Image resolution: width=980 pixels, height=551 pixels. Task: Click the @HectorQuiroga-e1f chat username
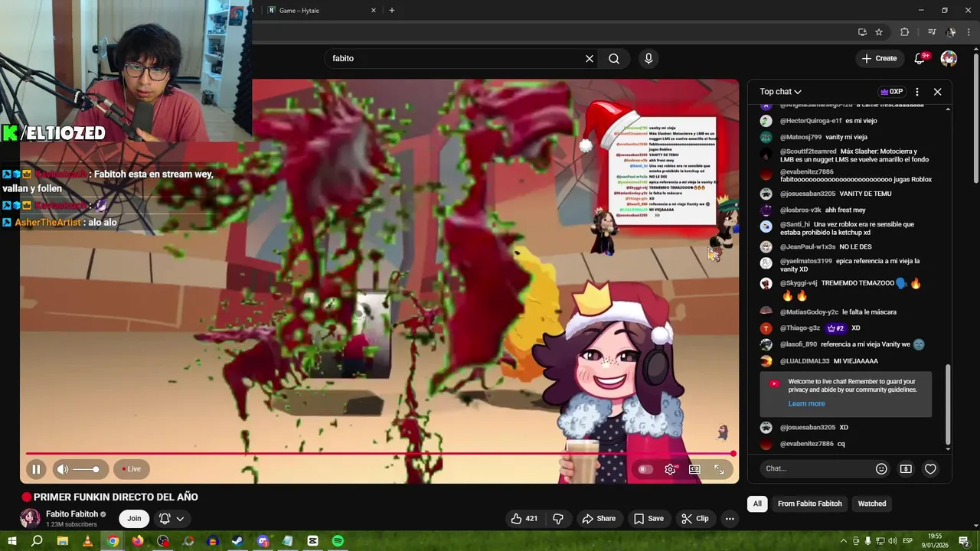tap(811, 121)
